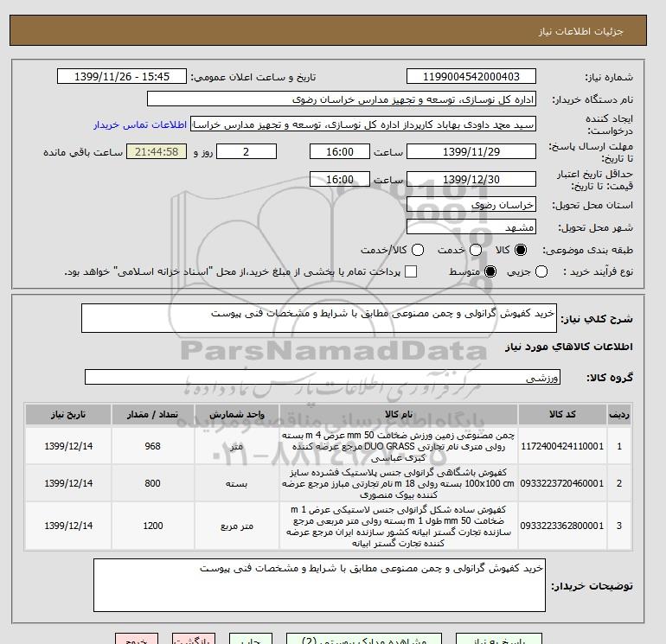The width and height of the screenshot is (666, 644).
Task: Click the price validity date 1399/12/30
Action: pyautogui.click(x=471, y=179)
